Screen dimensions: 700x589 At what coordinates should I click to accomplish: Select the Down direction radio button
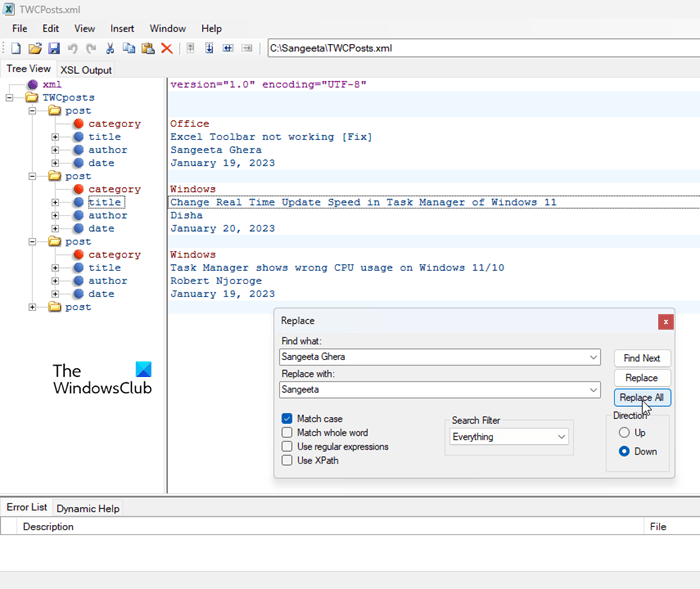(624, 451)
